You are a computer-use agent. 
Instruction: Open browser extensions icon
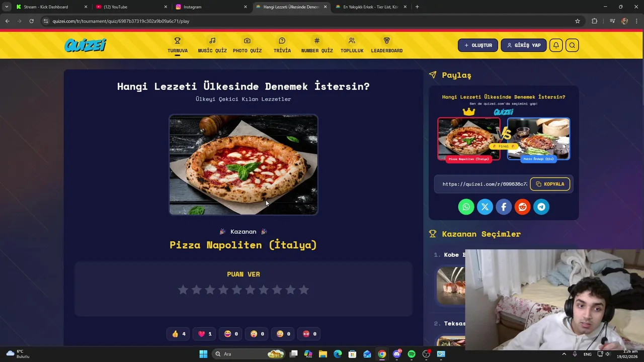click(595, 21)
